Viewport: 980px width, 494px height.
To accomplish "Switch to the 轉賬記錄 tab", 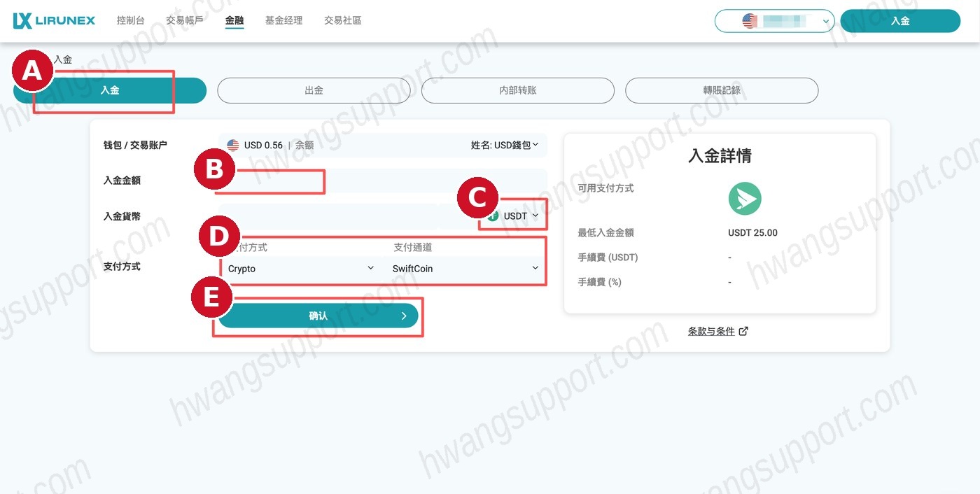I will coord(722,90).
